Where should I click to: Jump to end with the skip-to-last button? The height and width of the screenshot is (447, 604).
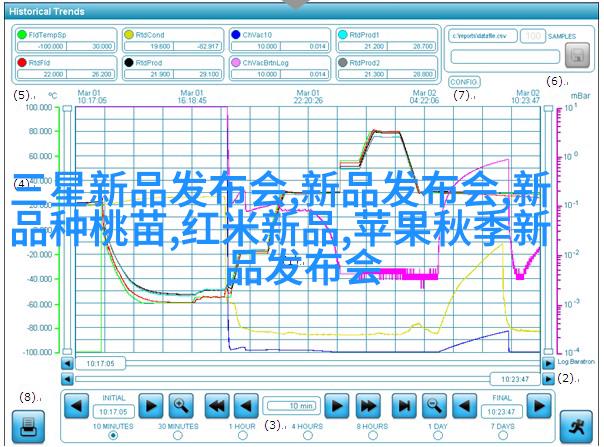click(x=404, y=406)
